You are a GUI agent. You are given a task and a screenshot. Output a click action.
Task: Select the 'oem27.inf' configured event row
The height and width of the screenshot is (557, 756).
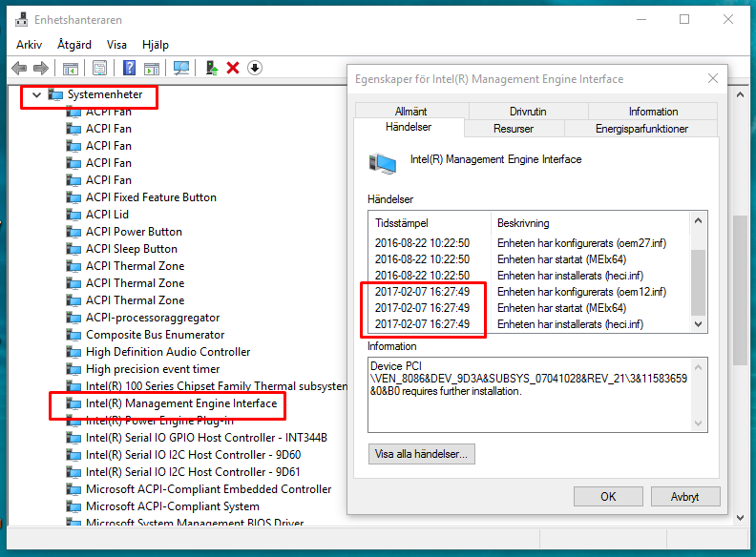[x=530, y=243]
